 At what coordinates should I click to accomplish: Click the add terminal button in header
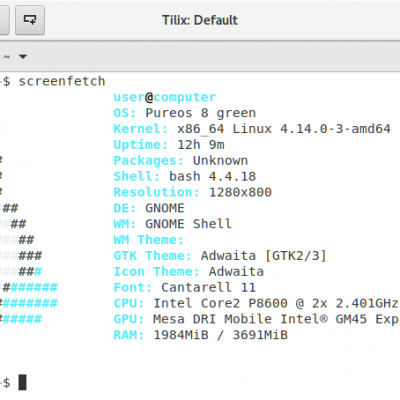[x=30, y=20]
